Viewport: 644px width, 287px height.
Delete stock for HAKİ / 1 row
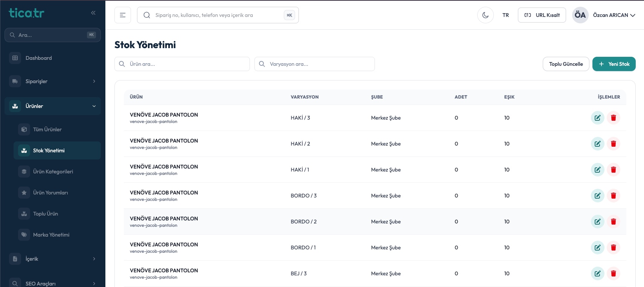pos(613,170)
